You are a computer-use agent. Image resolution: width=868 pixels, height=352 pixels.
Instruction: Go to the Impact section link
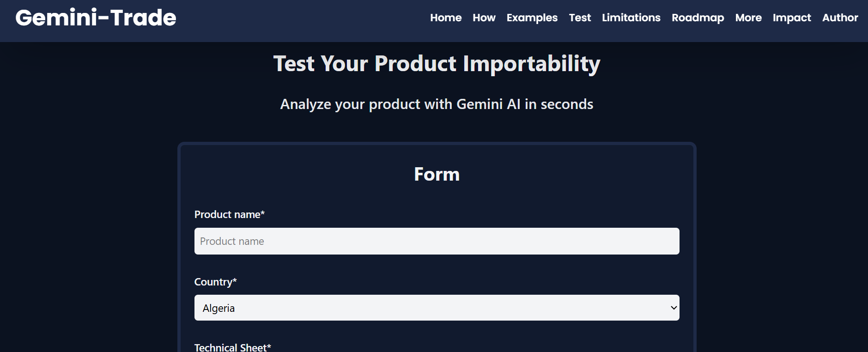[x=792, y=18]
